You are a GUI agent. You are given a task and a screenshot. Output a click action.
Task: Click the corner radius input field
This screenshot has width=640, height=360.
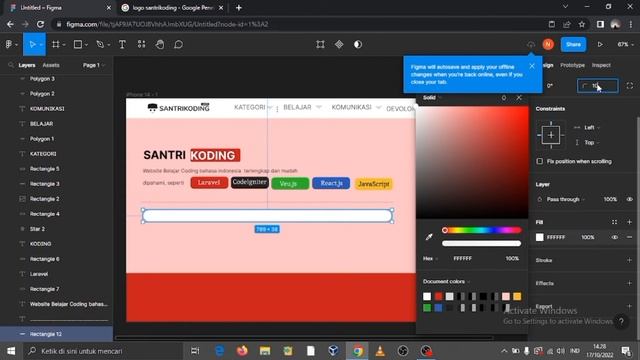pos(598,86)
